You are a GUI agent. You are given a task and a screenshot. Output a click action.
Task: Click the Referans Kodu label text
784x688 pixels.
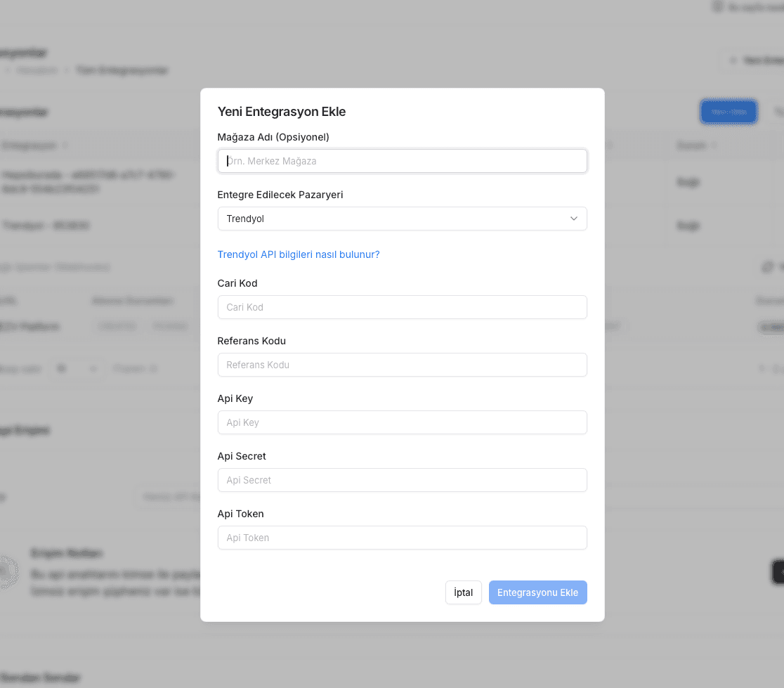tap(251, 341)
